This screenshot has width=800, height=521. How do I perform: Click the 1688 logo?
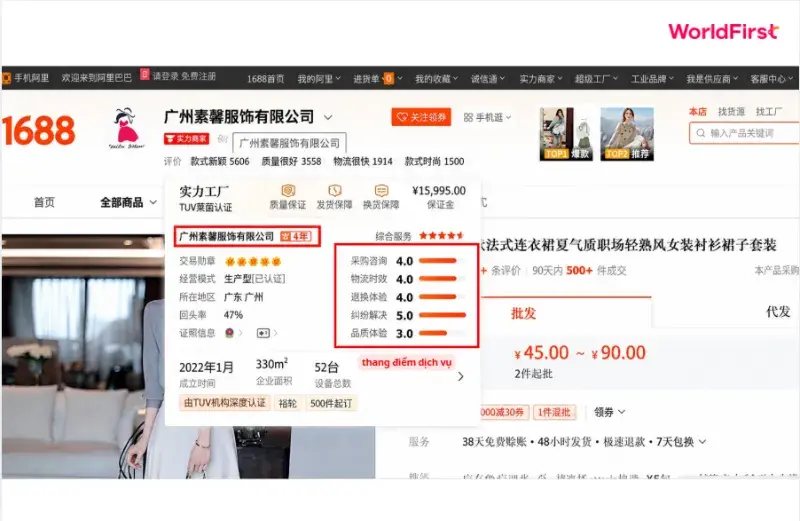pyautogui.click(x=39, y=130)
